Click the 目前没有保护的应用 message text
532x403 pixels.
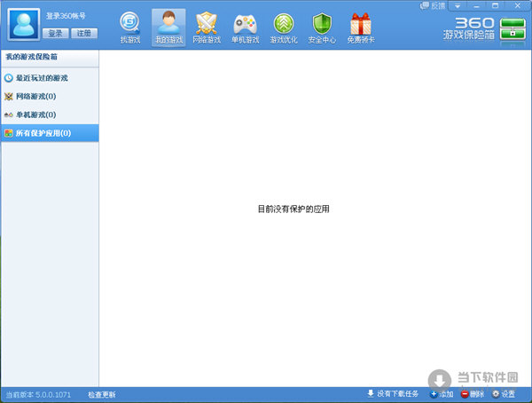pos(293,209)
